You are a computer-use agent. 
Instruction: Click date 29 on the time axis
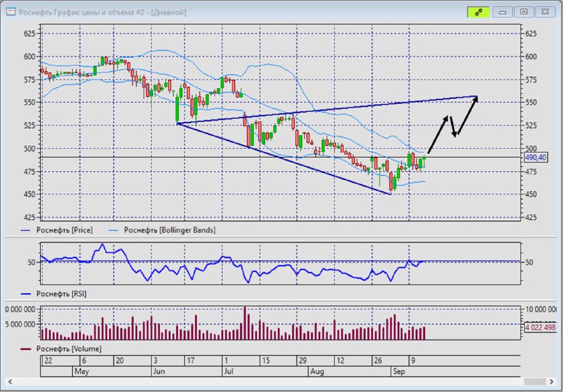coord(303,360)
